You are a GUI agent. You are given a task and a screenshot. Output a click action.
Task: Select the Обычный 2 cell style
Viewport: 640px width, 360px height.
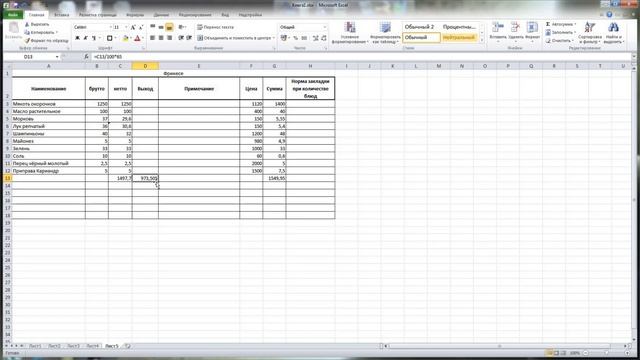(x=421, y=27)
